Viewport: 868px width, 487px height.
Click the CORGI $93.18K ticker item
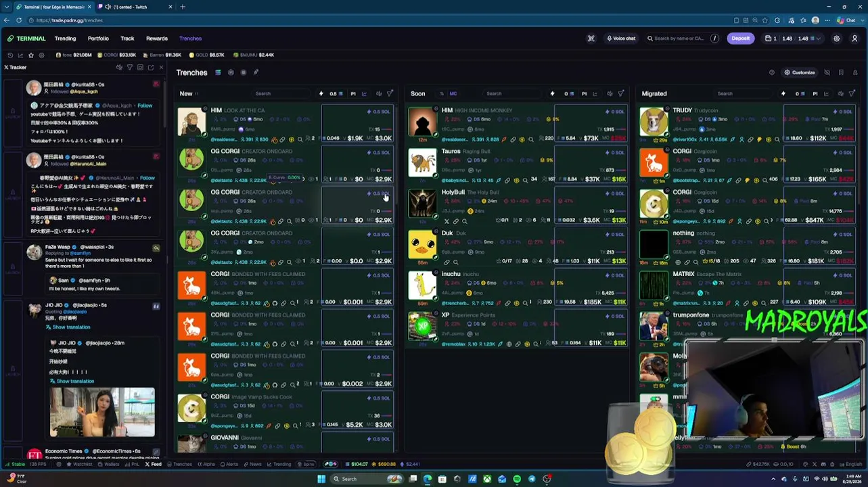(x=116, y=55)
